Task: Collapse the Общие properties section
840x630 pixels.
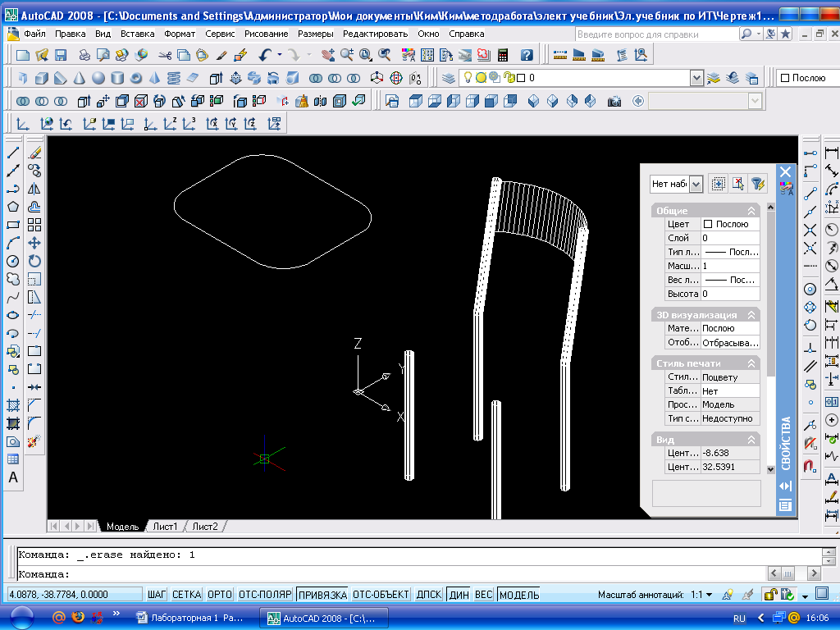Action: point(751,211)
